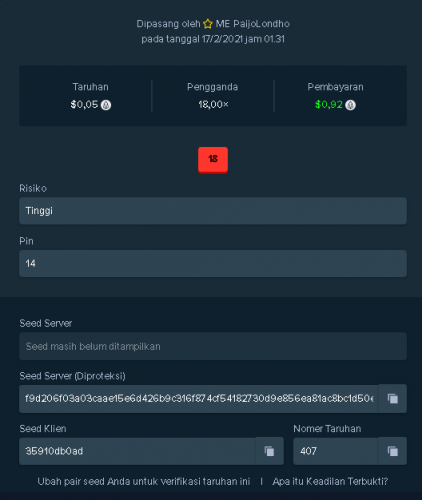422x500 pixels.
Task: Open Apa itu Keadilan Terbukti link
Action: [x=330, y=482]
